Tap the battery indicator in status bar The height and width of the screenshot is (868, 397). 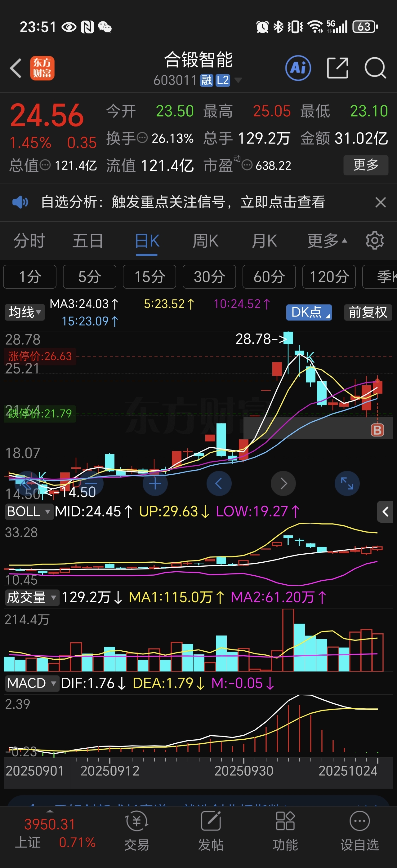(365, 27)
